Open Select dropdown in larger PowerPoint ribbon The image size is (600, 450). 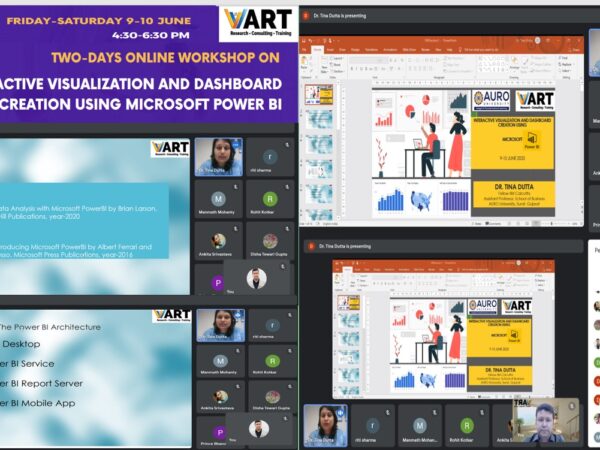[565, 71]
